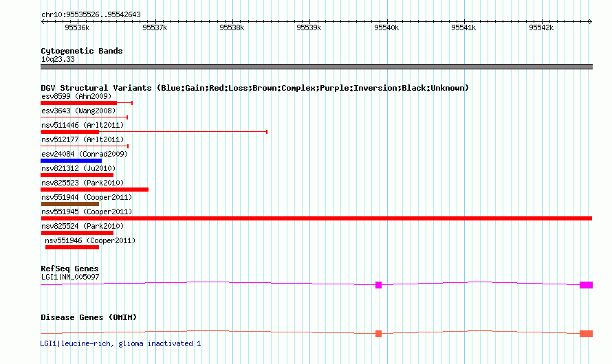Click the chr10:95535526..95542643 coordinate label
This screenshot has height=364, width=612.
pos(91,15)
